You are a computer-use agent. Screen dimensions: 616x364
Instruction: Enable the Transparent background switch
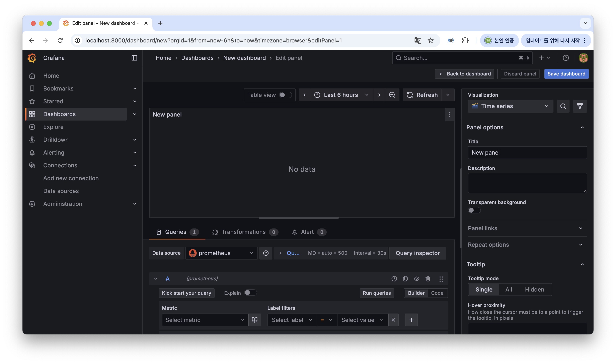[x=474, y=210]
